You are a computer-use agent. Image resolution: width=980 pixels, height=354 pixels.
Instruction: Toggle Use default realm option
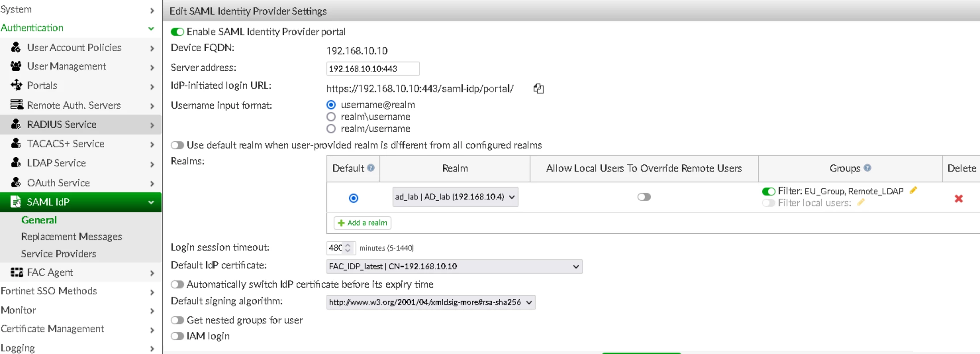tap(177, 145)
